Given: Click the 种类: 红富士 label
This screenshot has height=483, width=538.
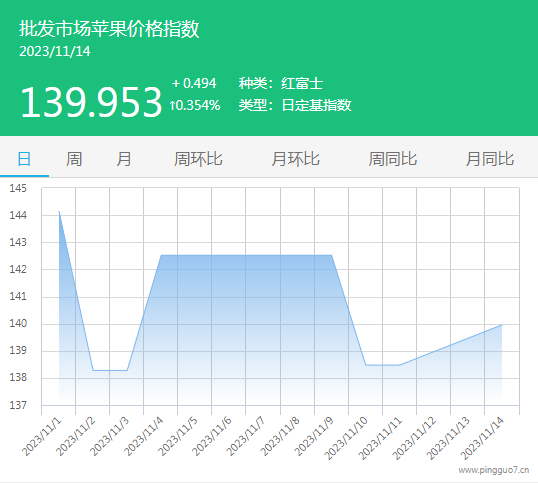Looking at the screenshot, I should pos(281,83).
